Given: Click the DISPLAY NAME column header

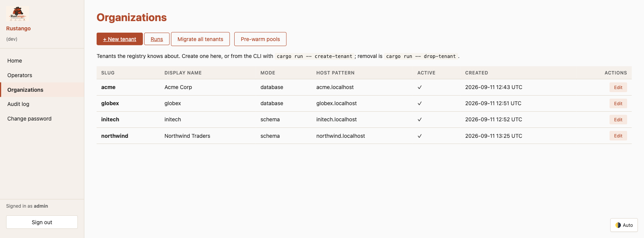Looking at the screenshot, I should 183,73.
